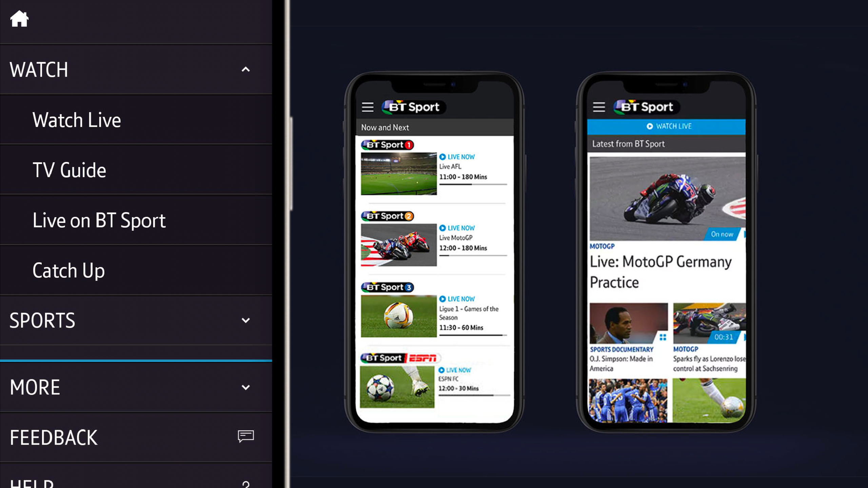Open Watch Live menu item
Screen dimensions: 868x488
point(76,119)
